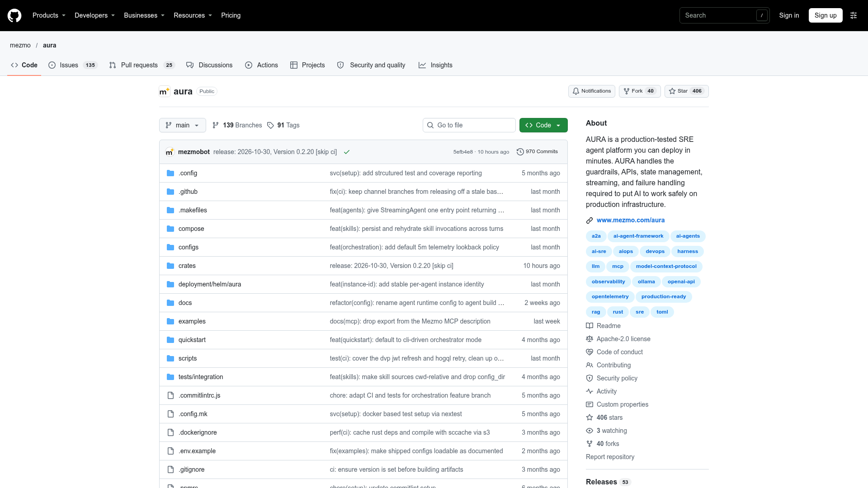Select the ai-agent-framework topic tag
Image resolution: width=868 pixels, height=488 pixels.
638,236
